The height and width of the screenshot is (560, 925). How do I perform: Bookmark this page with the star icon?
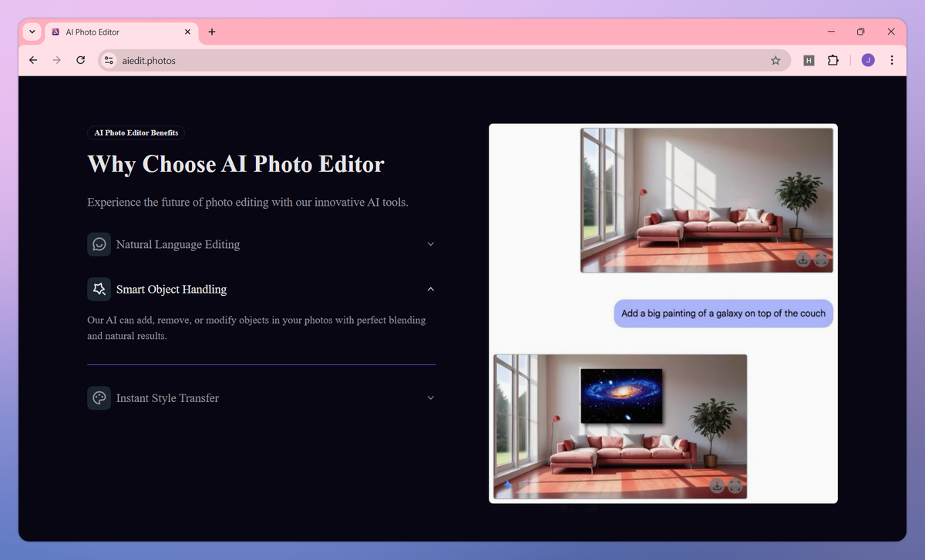pyautogui.click(x=775, y=60)
